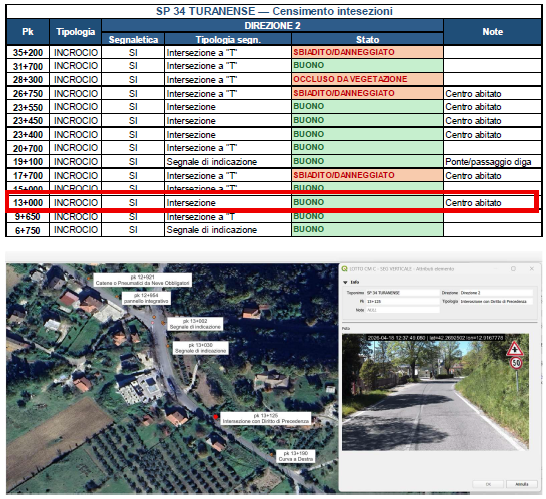Collapse the Info section triangle
Image resolution: width=546 pixels, height=499 pixels.
[x=345, y=282]
